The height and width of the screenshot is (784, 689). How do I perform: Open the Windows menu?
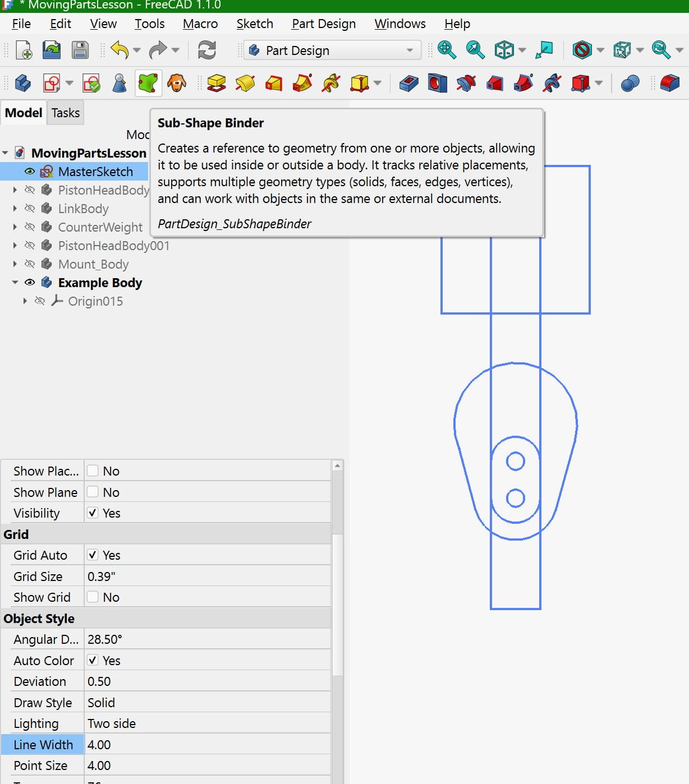coord(400,24)
